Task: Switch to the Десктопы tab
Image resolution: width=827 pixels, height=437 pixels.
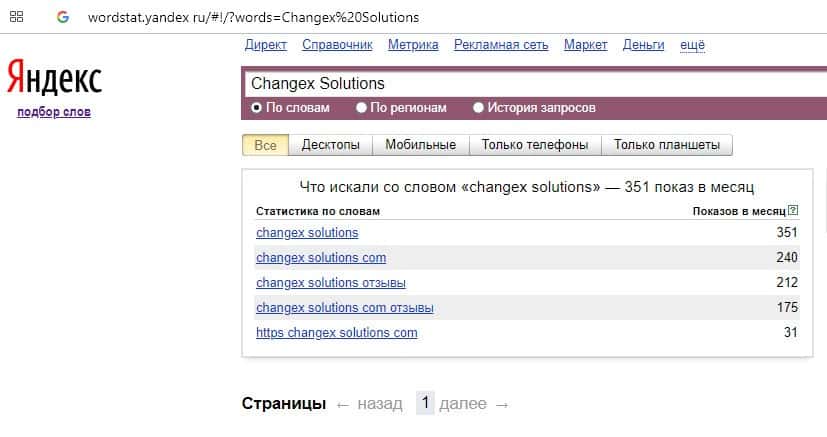Action: 330,145
